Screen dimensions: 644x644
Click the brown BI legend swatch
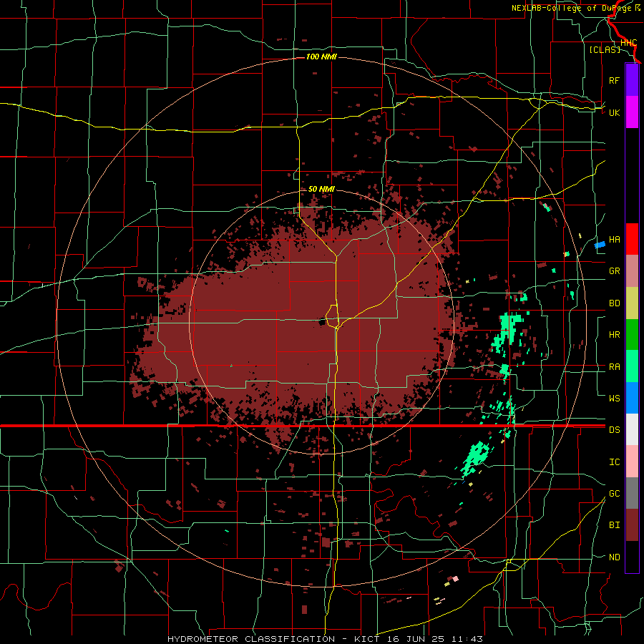pyautogui.click(x=632, y=525)
